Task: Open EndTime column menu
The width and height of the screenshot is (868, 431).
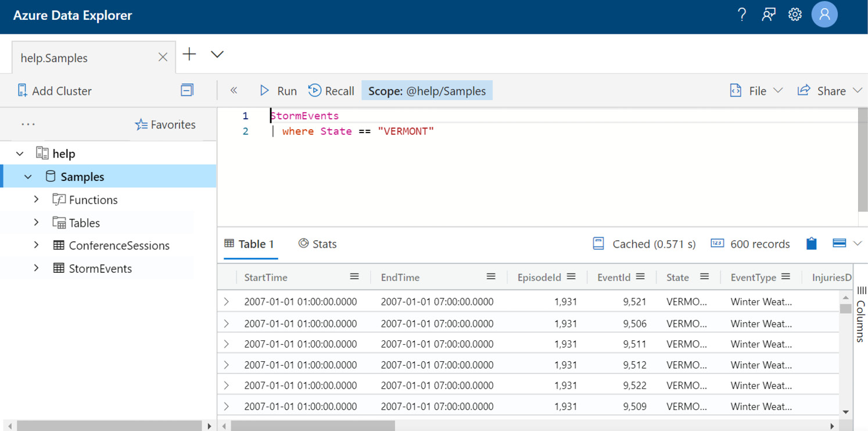Action: 491,277
